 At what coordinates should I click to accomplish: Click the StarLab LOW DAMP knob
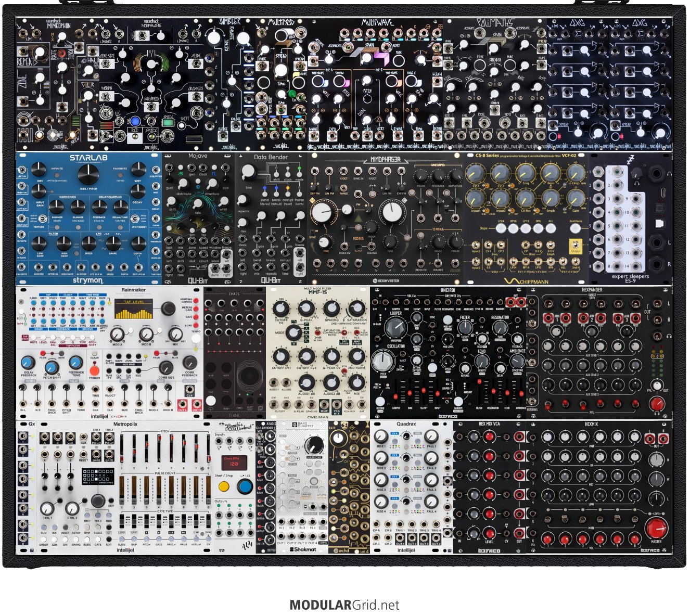click(38, 243)
